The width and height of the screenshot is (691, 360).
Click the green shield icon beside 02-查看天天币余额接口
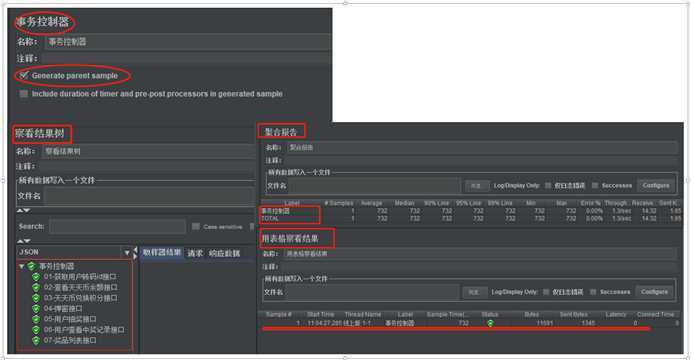(36, 288)
